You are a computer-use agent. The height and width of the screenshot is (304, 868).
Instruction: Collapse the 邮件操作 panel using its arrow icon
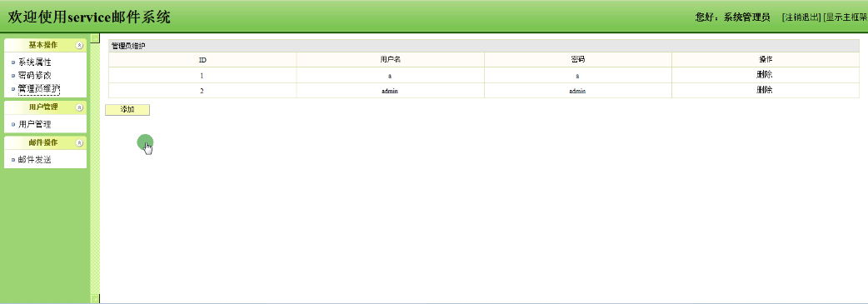(79, 143)
